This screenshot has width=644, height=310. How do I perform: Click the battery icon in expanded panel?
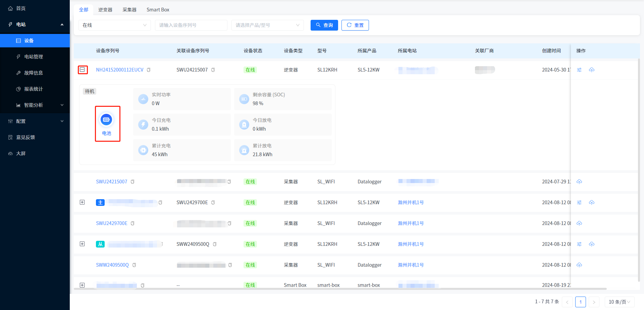pos(106,120)
